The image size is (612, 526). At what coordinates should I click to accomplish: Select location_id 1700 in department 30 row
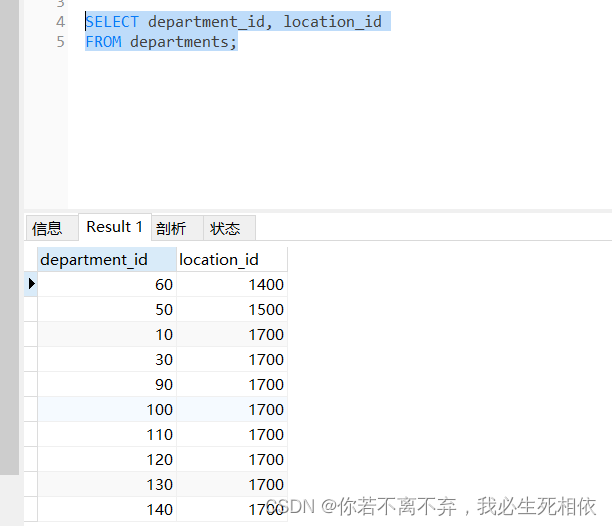pos(232,359)
